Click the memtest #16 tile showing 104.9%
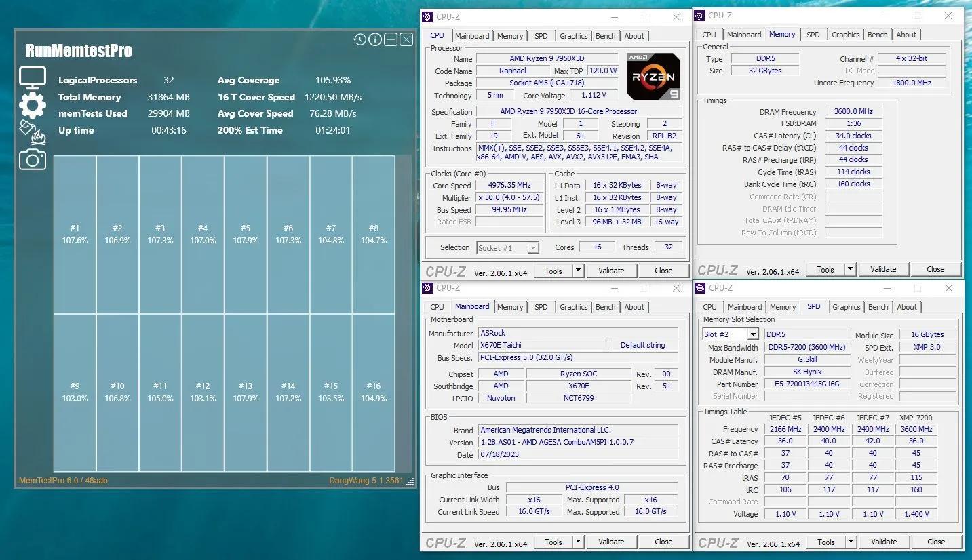 point(374,393)
